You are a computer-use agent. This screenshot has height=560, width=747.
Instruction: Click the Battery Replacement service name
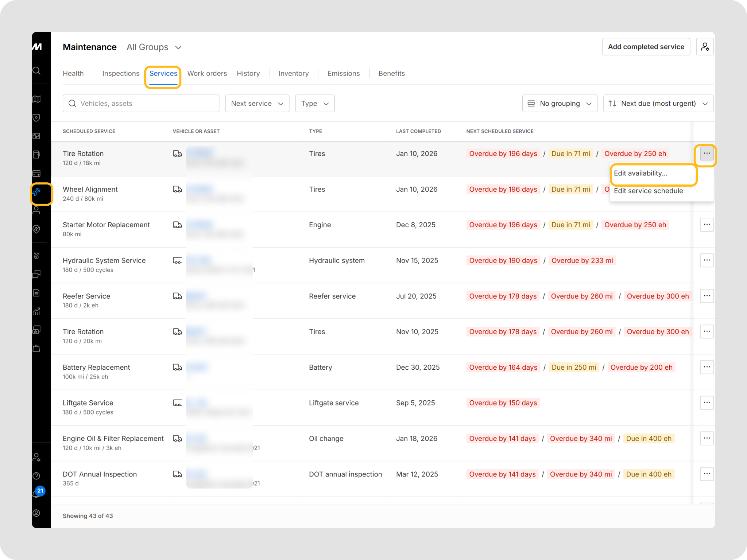(x=96, y=367)
